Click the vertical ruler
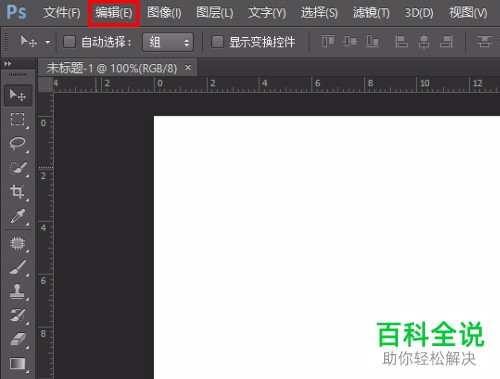This screenshot has width=500, height=379. point(45,235)
